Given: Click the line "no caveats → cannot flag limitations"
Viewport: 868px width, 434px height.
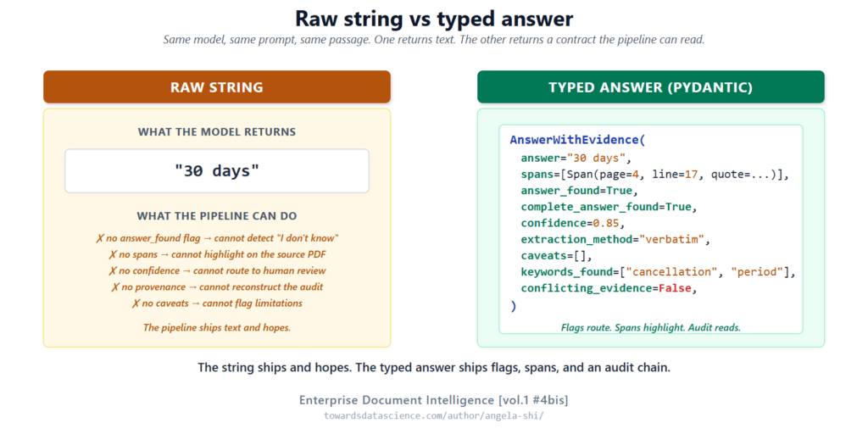Looking at the screenshot, I should coord(217,303).
